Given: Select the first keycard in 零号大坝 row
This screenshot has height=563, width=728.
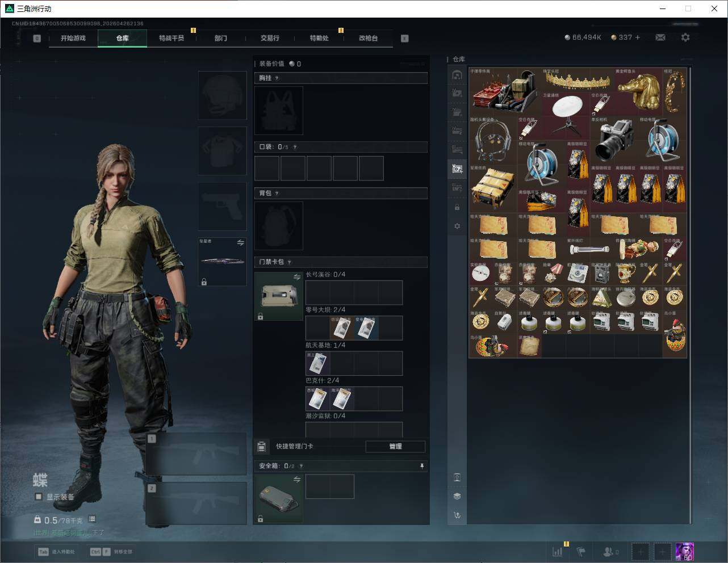Looking at the screenshot, I should point(342,328).
